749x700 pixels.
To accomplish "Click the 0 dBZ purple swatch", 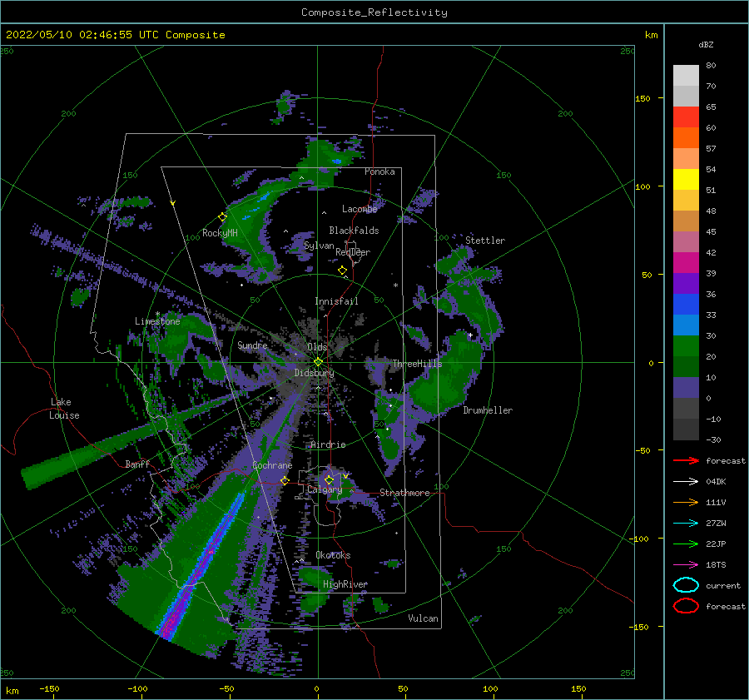I will pos(686,388).
